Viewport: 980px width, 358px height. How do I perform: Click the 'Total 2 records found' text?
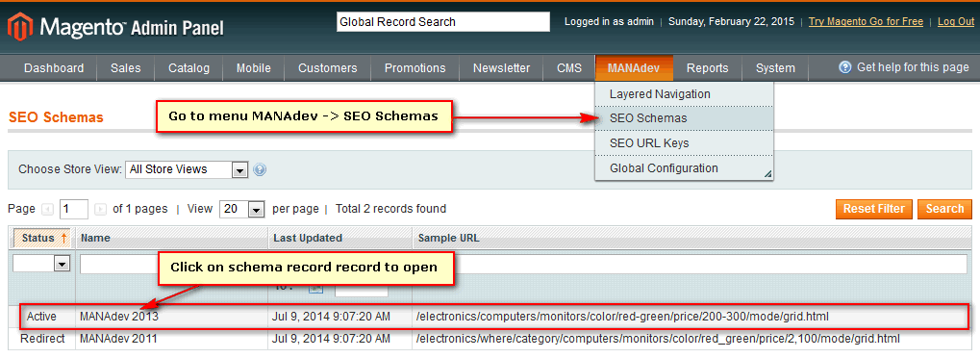[x=390, y=209]
